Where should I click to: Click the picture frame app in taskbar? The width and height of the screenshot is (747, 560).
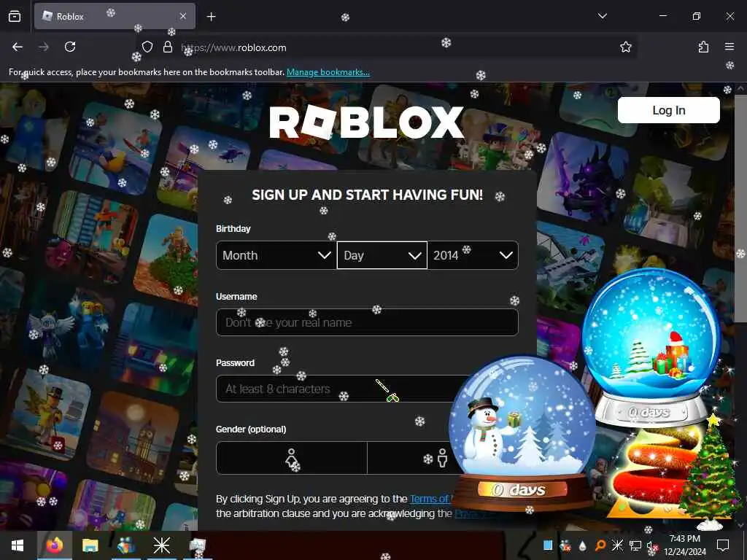coord(197,545)
